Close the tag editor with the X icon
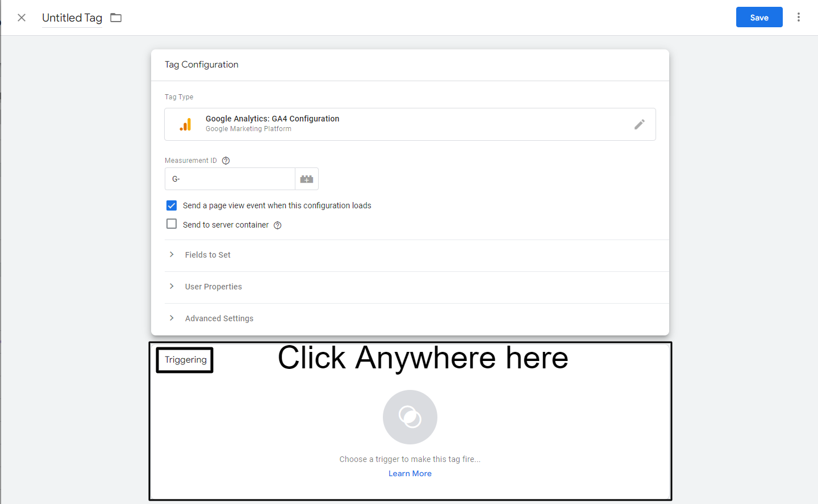The width and height of the screenshot is (818, 504). pyautogui.click(x=21, y=17)
